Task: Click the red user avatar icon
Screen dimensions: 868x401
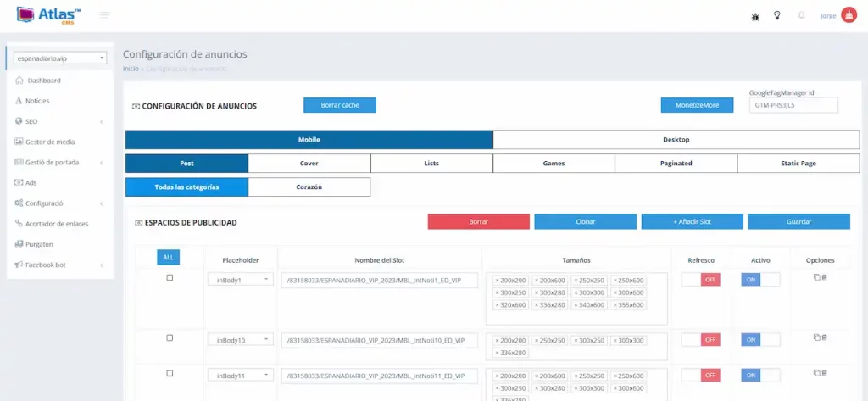Action: click(x=848, y=15)
